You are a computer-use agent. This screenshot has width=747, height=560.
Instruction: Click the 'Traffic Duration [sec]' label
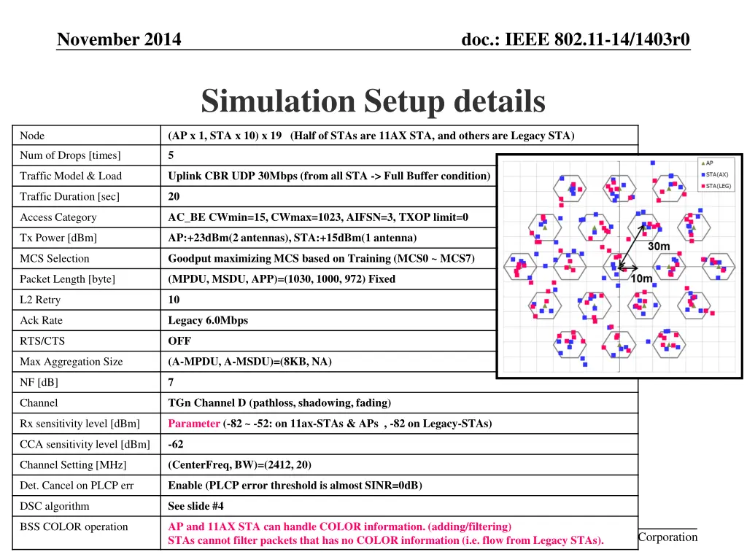69,197
